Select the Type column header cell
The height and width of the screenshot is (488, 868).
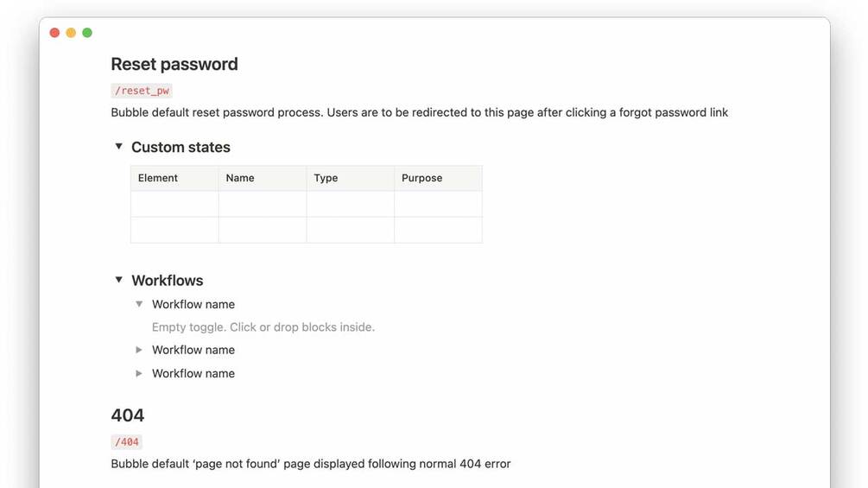pos(350,178)
